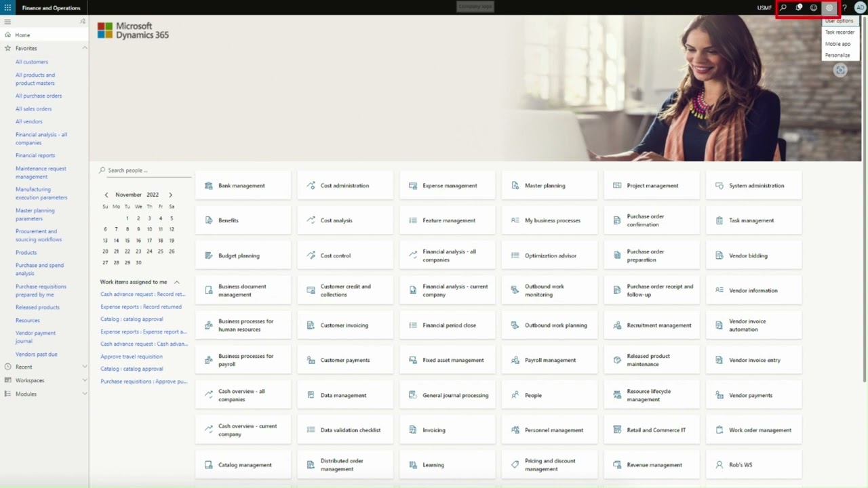The height and width of the screenshot is (488, 868).
Task: Open the My business processes tile
Action: (549, 220)
